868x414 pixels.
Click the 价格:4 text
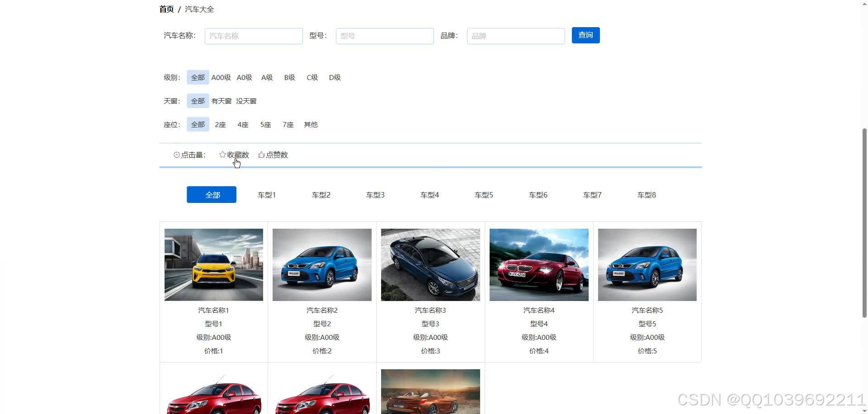point(539,351)
